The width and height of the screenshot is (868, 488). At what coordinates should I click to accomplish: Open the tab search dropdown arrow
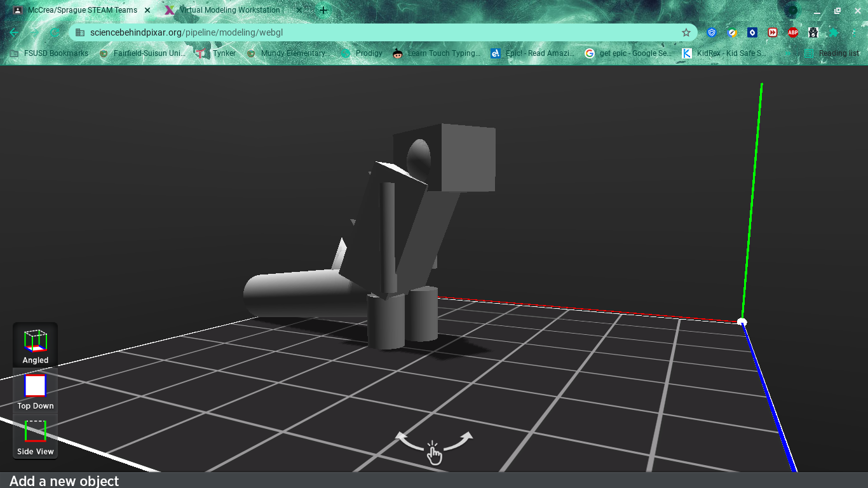tap(791, 11)
